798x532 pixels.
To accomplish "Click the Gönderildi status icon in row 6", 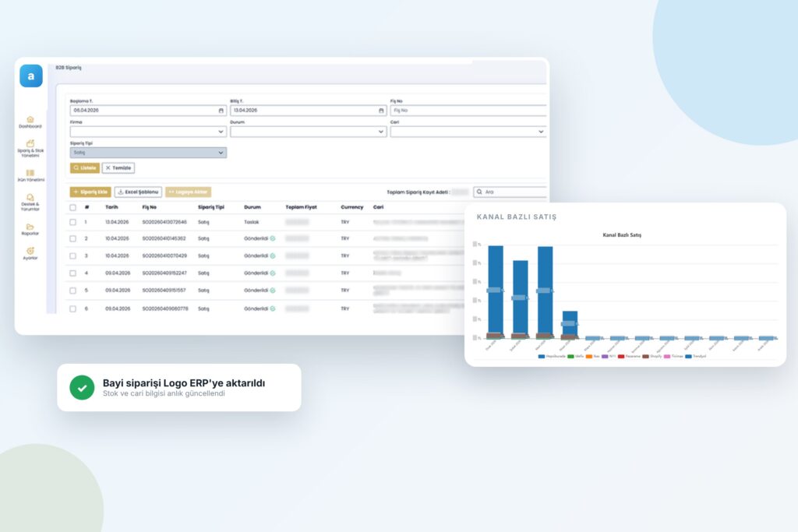I will 273,308.
